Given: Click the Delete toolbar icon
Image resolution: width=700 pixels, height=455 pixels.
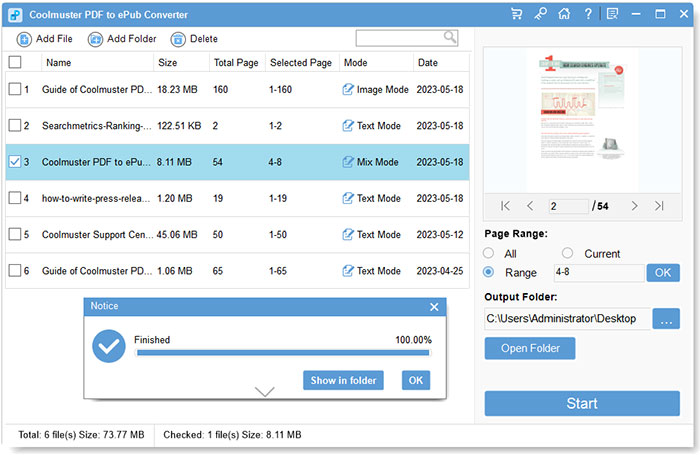Looking at the screenshot, I should pyautogui.click(x=178, y=39).
